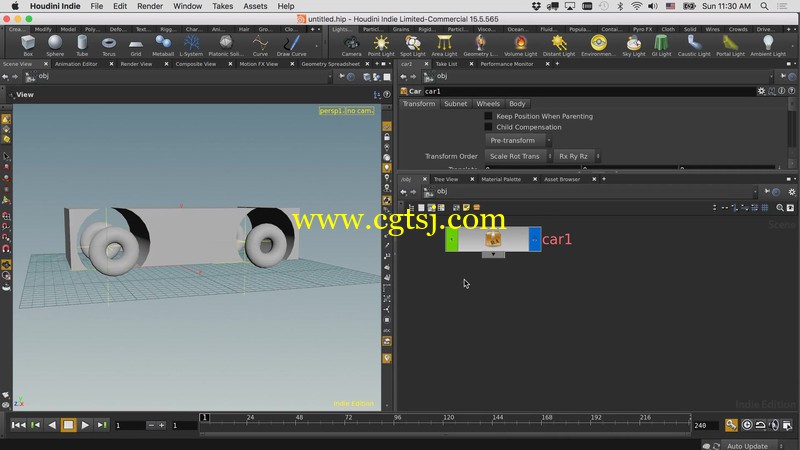Select the Tube shelf tool
The image size is (800, 450).
click(x=82, y=45)
